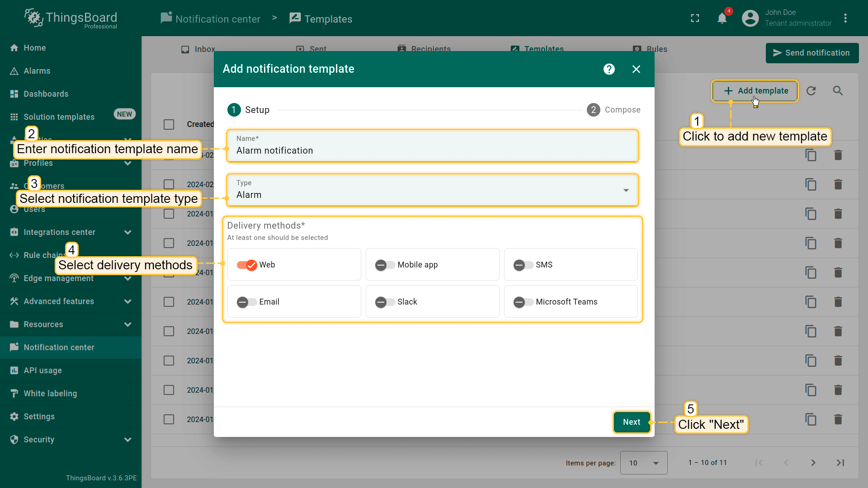Open the search templates magnifier

point(838,91)
